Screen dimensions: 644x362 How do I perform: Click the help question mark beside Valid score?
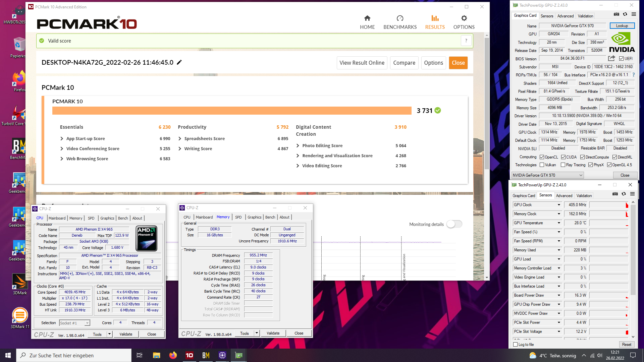466,41
